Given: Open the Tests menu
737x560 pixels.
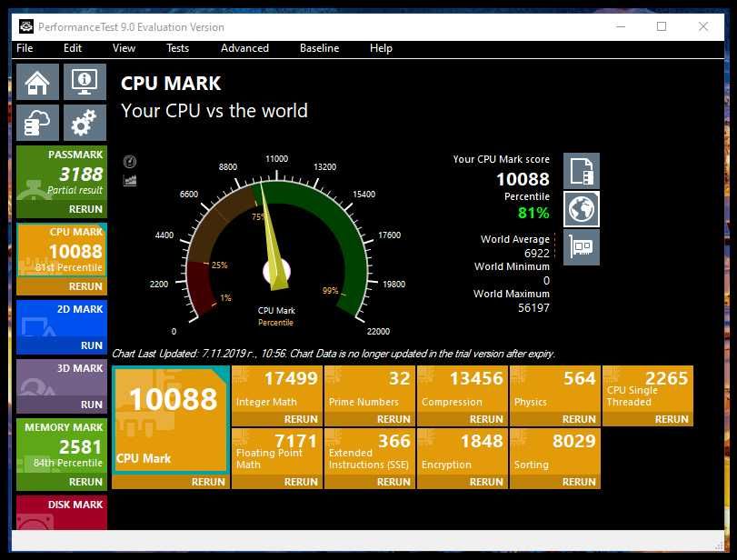Looking at the screenshot, I should 178,48.
